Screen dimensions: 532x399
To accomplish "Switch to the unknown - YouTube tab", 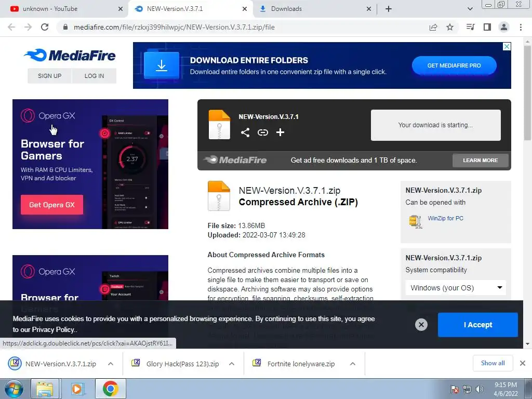I will [x=64, y=9].
